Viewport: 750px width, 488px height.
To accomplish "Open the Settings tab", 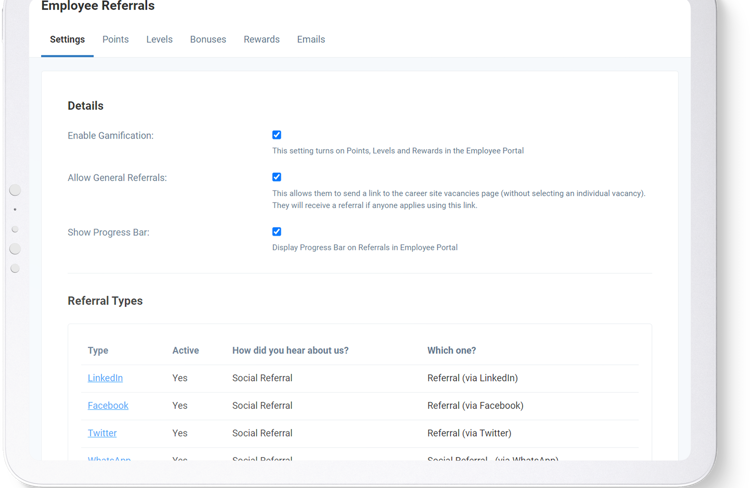I will tap(67, 40).
